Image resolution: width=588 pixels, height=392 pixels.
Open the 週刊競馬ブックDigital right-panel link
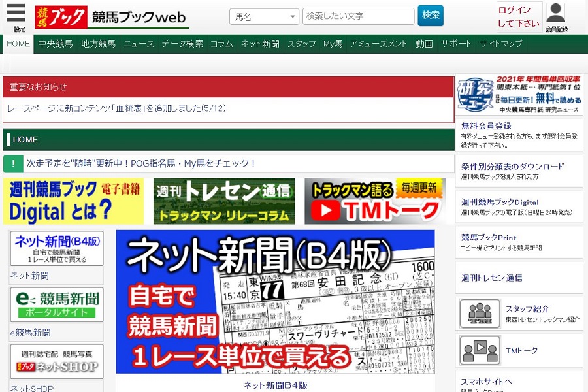click(x=500, y=202)
